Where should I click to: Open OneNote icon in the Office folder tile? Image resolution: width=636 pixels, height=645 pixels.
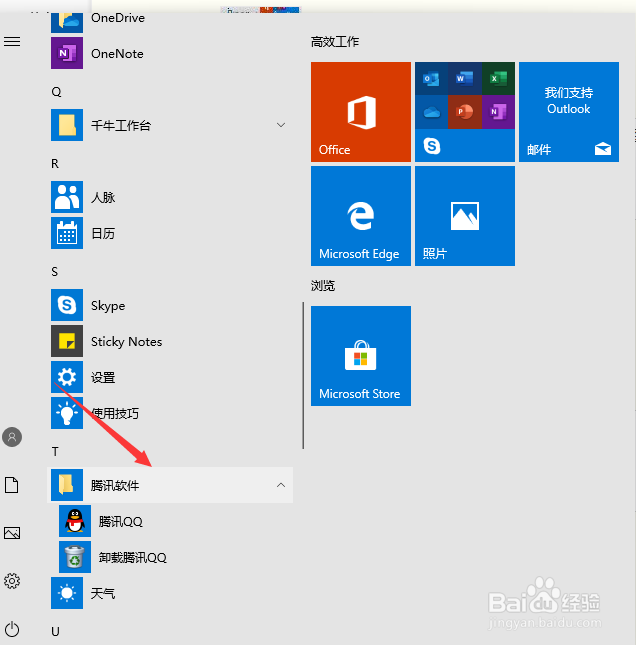tap(498, 112)
